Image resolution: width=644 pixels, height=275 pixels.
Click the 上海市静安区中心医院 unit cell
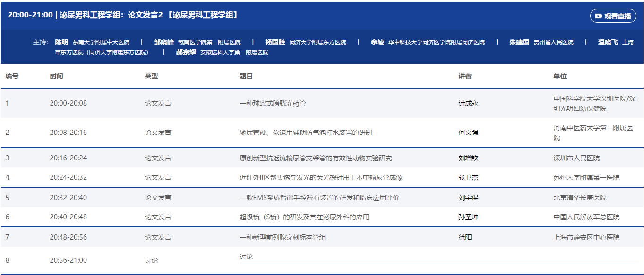tap(586, 238)
